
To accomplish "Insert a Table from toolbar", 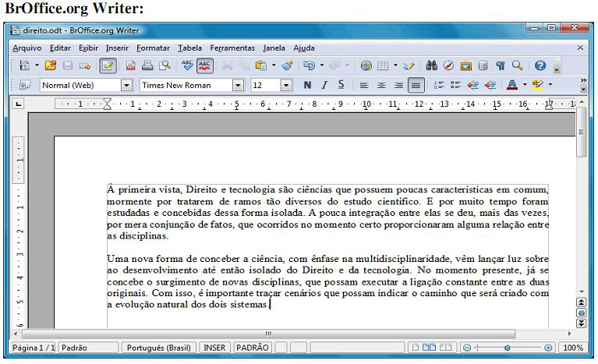I will (383, 66).
